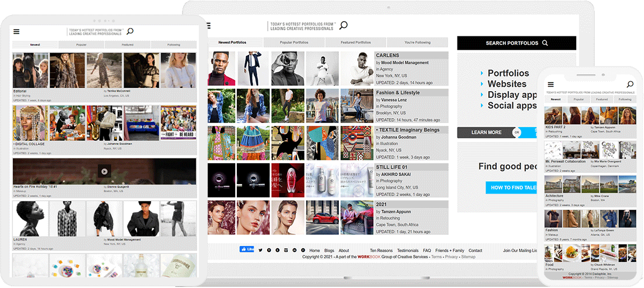This screenshot has width=644, height=288.
Task: Open Twitter bird icon in footer
Action: coord(260,250)
